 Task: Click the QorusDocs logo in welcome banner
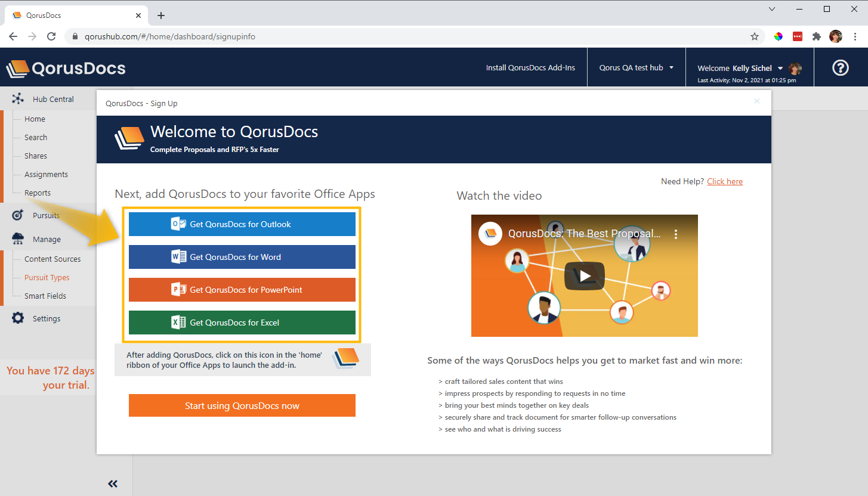click(x=129, y=138)
